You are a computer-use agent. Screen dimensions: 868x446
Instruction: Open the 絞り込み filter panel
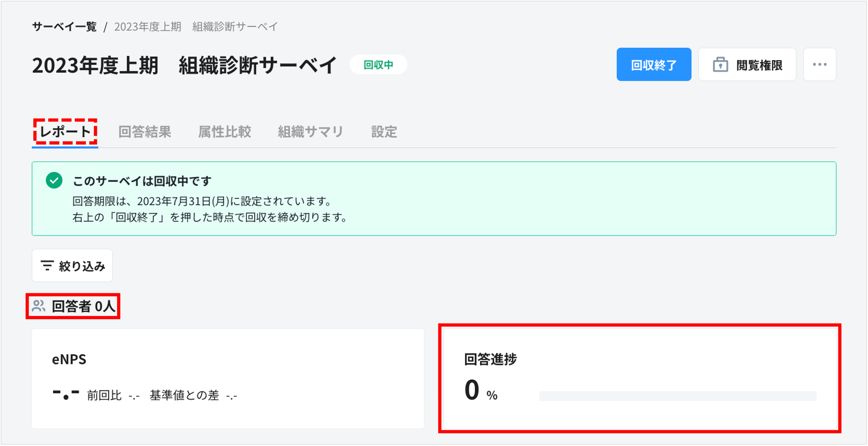(x=72, y=265)
